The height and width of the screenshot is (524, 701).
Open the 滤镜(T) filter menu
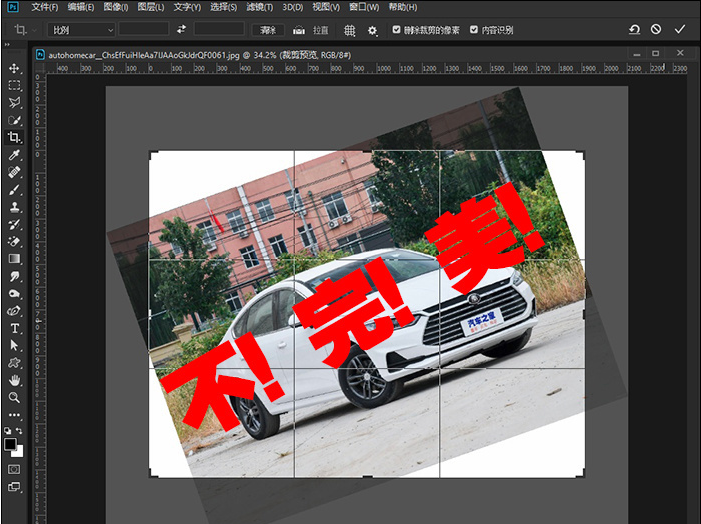point(260,7)
